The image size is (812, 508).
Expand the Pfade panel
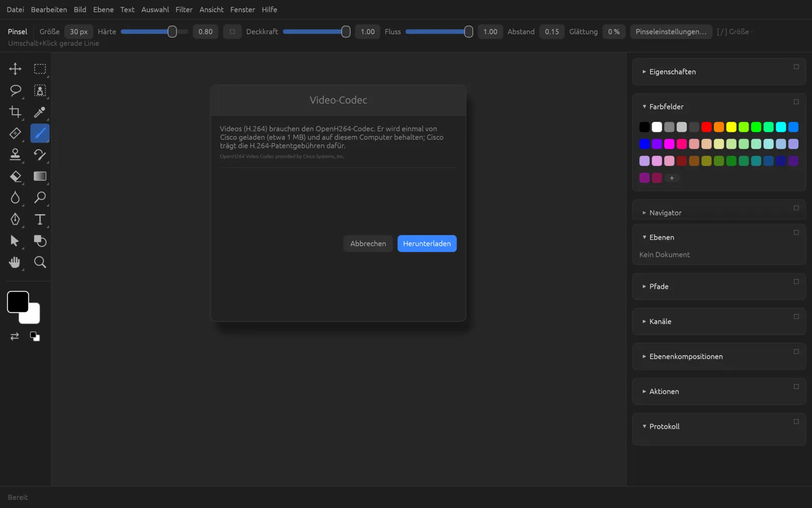(x=644, y=287)
